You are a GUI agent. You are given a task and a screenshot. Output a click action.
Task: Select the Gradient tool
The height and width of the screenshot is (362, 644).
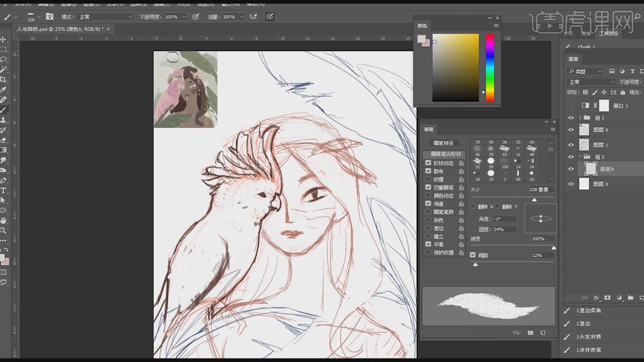click(4, 150)
